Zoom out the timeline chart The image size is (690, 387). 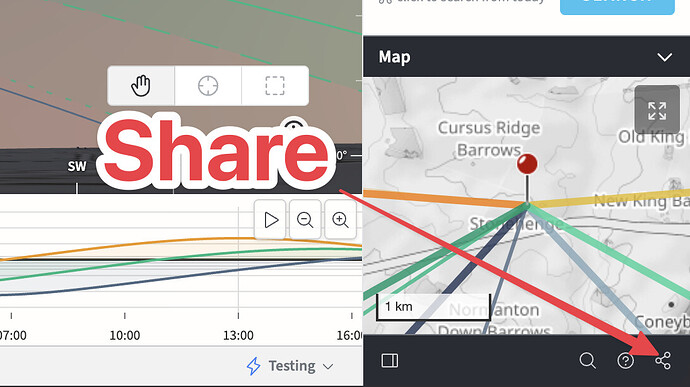click(x=305, y=220)
